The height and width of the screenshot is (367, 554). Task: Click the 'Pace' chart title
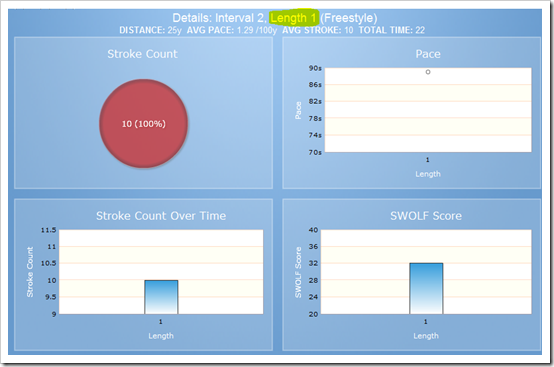point(428,54)
